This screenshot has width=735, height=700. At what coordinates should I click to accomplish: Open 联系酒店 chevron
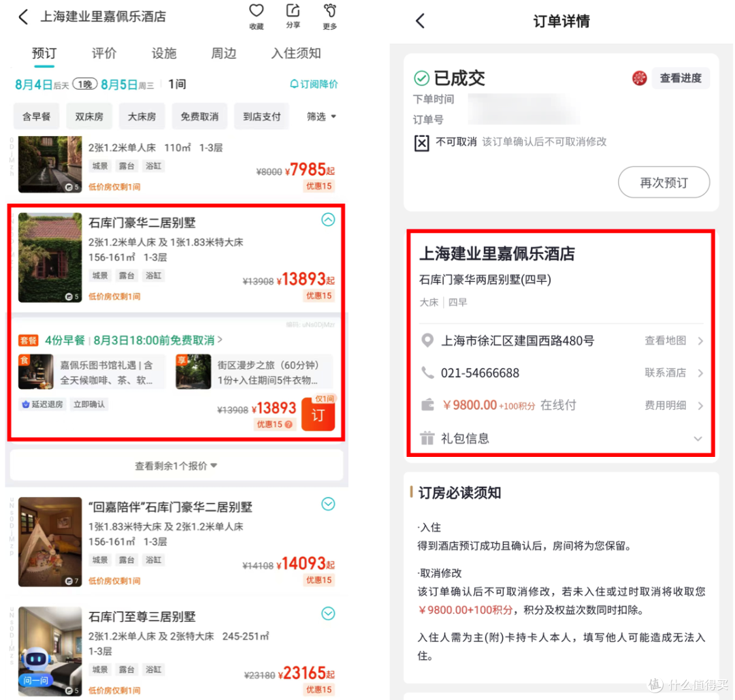pos(700,373)
